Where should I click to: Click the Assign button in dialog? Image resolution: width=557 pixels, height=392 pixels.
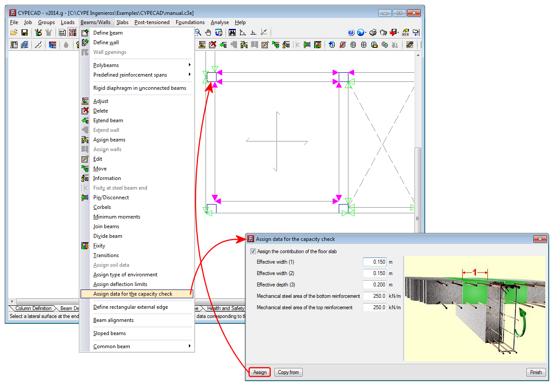[260, 372]
